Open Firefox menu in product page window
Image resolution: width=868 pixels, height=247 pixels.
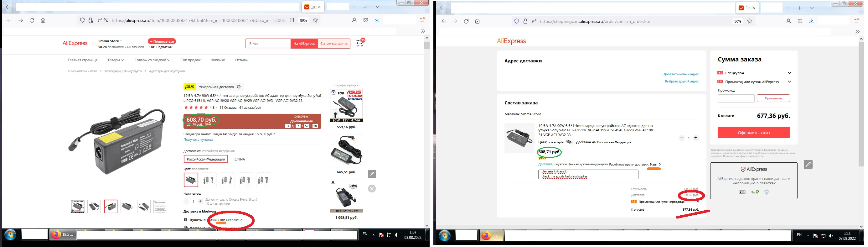422,20
